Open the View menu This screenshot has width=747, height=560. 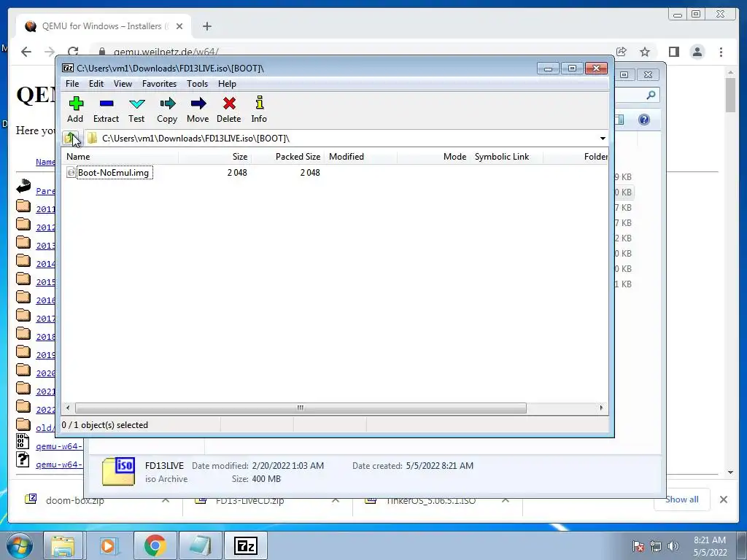pos(123,84)
